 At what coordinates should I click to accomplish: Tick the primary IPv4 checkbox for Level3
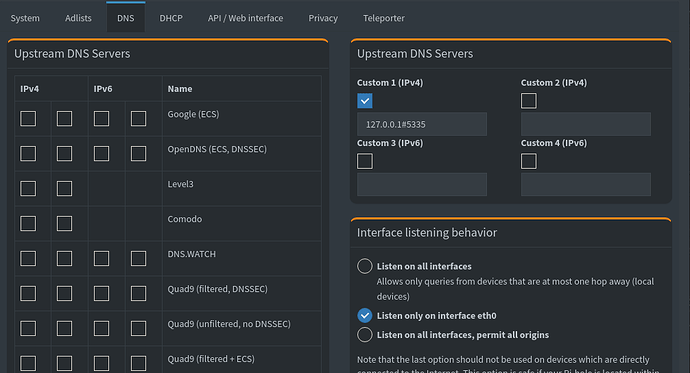click(x=28, y=189)
